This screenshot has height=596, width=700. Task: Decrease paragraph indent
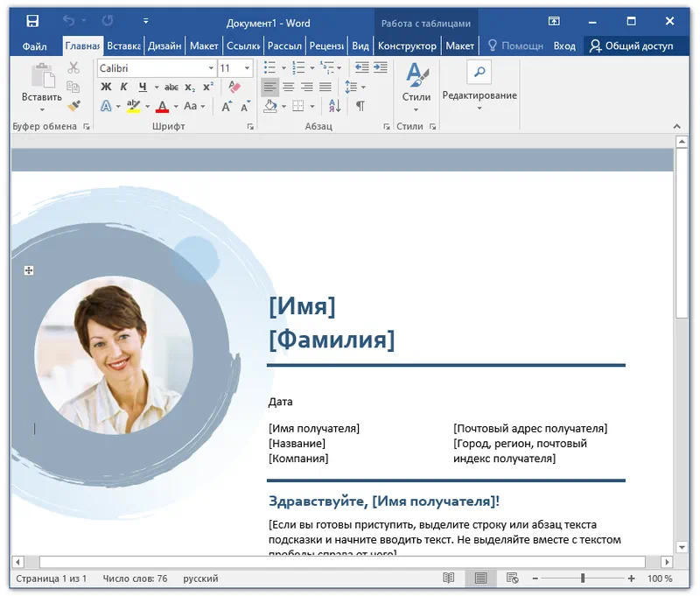(361, 67)
